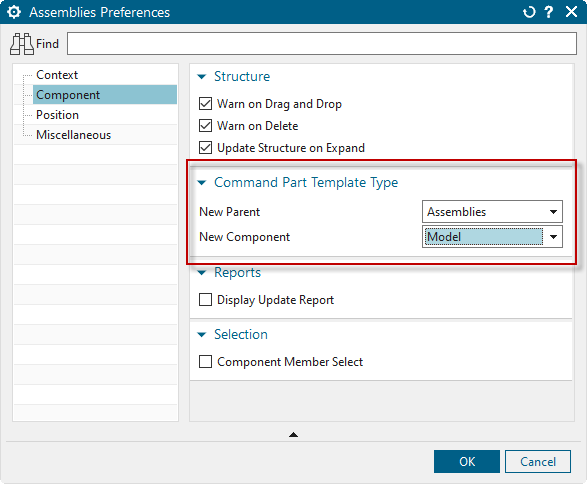Viewport: 587px width, 484px height.
Task: Click inside the Find search field
Action: [x=322, y=44]
